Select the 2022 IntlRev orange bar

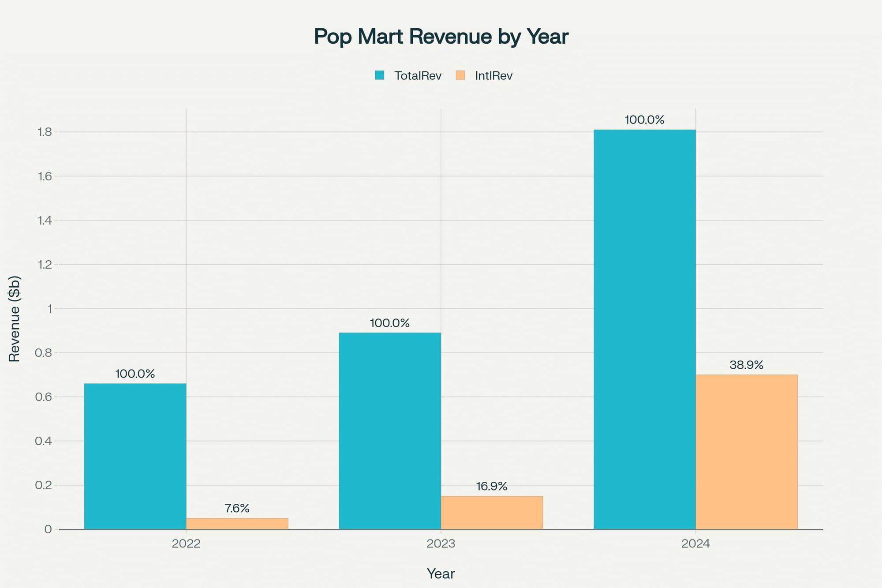237,524
